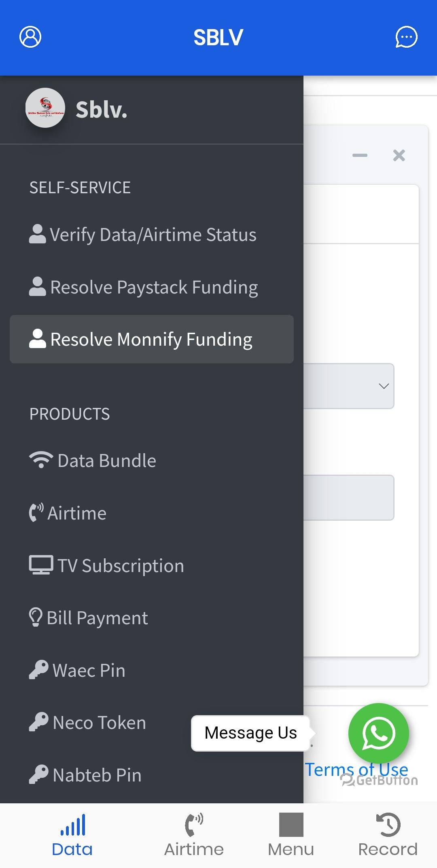Open the Record history tab

point(388,836)
